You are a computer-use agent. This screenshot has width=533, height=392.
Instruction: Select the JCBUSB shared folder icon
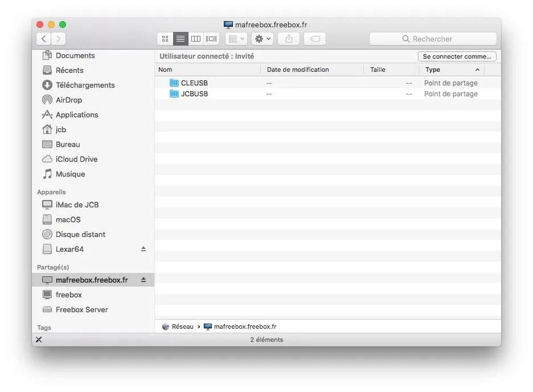click(174, 93)
